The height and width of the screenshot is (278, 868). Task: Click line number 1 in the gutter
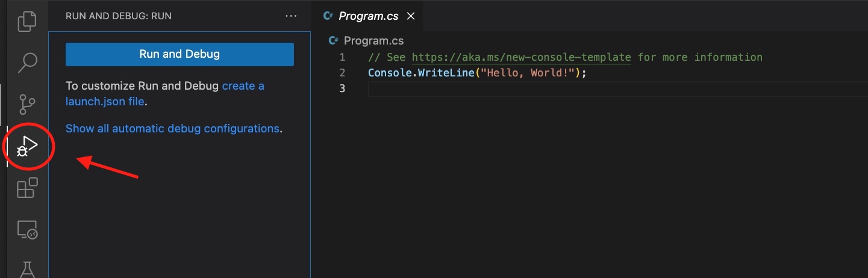tap(343, 57)
